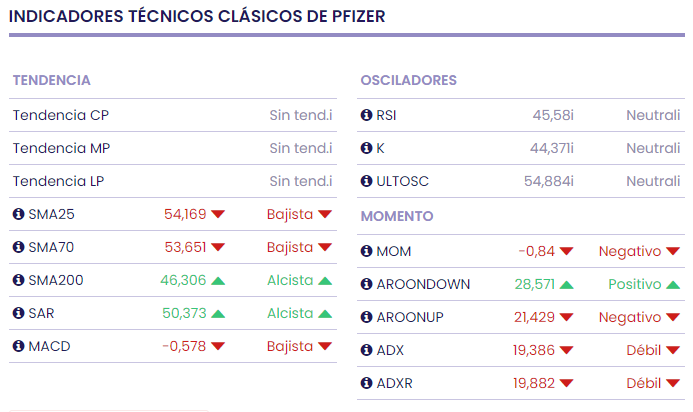Click the info icon beside SAR
Screen dimensions: 693x412
pyautogui.click(x=18, y=313)
